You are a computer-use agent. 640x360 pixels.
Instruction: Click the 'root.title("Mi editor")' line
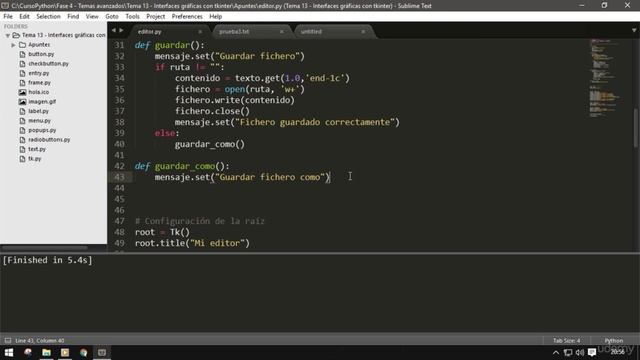tap(192, 243)
